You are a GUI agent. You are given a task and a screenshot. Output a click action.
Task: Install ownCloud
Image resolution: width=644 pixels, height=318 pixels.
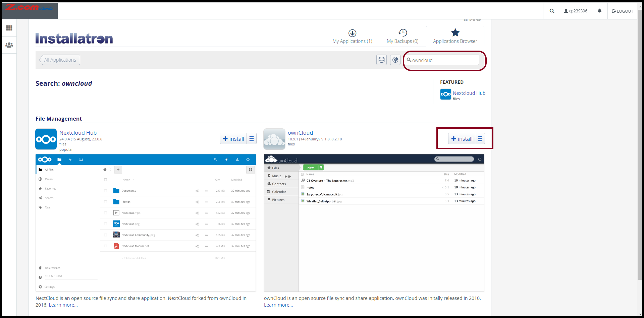tap(462, 139)
